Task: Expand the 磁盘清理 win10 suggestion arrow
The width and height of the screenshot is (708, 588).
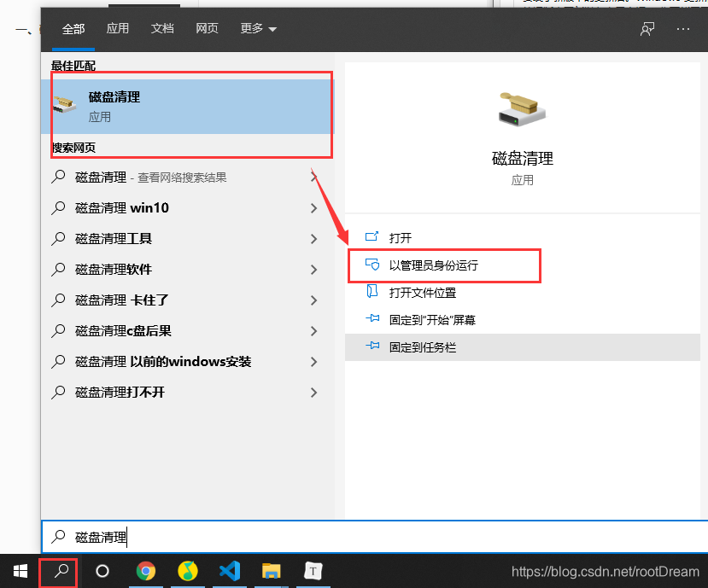Action: click(x=315, y=207)
